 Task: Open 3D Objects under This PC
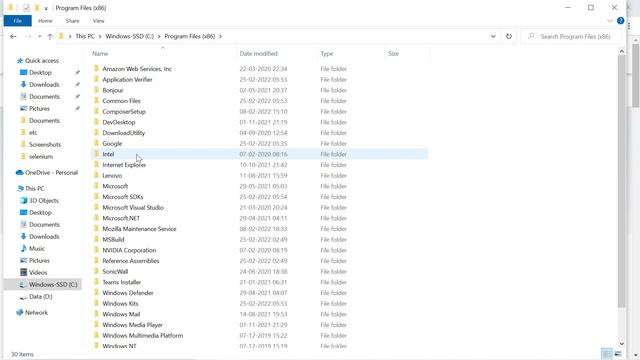click(44, 200)
